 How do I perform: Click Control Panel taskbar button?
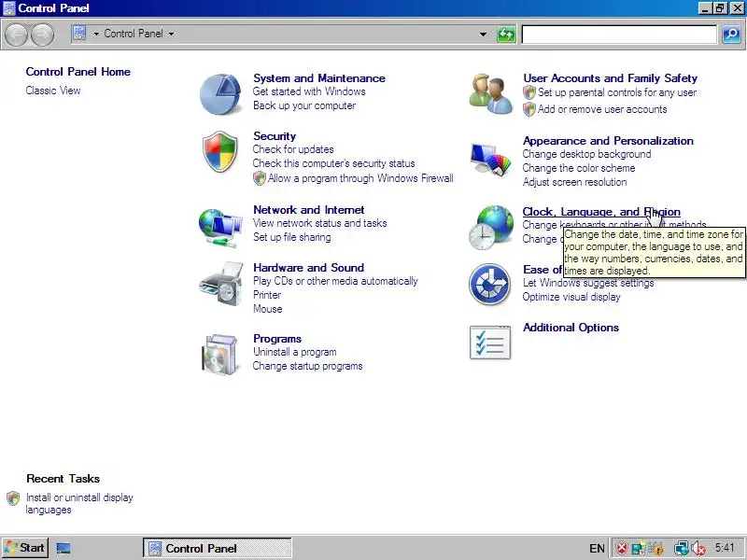[x=218, y=548]
